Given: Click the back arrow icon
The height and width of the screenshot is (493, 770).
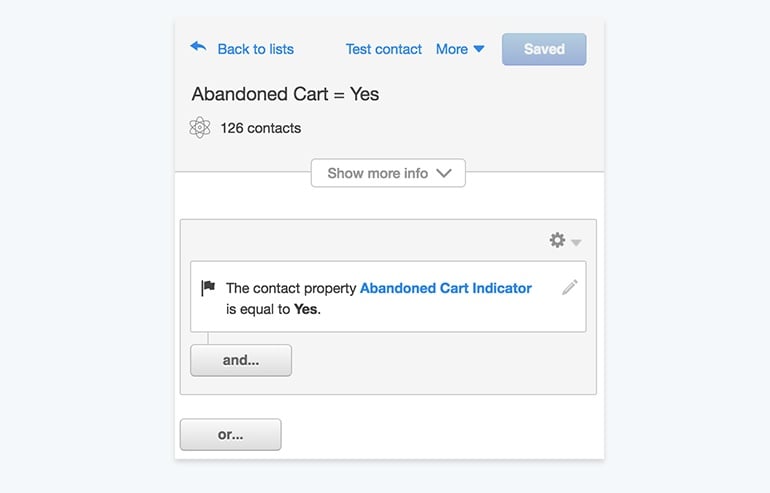Looking at the screenshot, I should [x=198, y=47].
